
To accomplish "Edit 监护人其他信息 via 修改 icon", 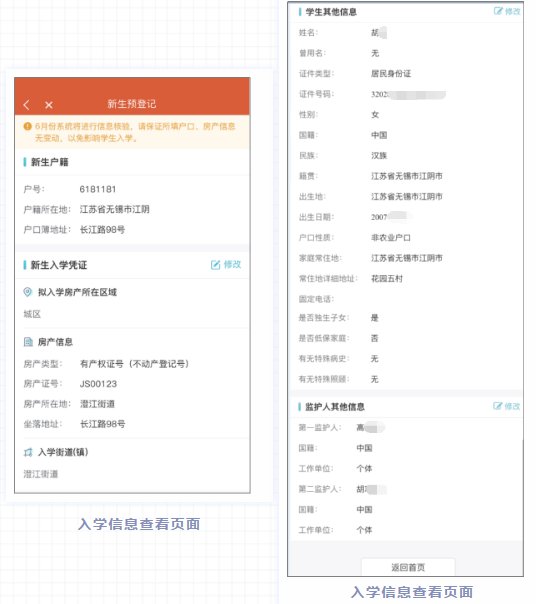I will click(x=497, y=406).
